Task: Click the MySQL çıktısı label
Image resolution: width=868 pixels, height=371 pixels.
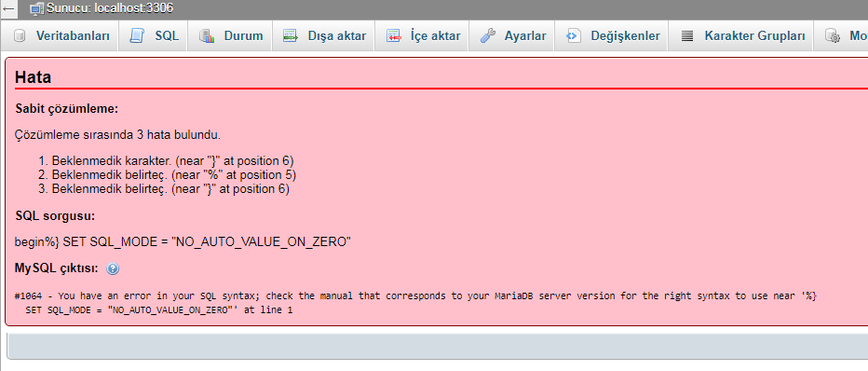Action: tap(57, 268)
